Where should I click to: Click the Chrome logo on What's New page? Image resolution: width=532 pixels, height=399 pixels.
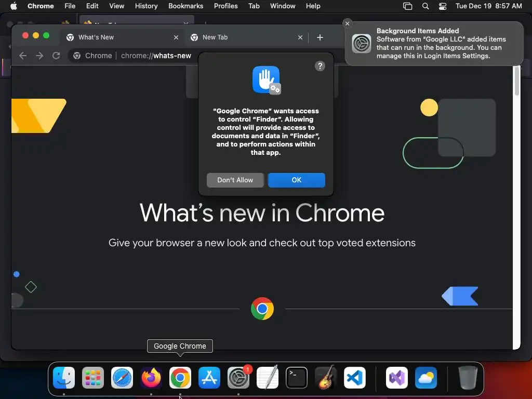[262, 309]
